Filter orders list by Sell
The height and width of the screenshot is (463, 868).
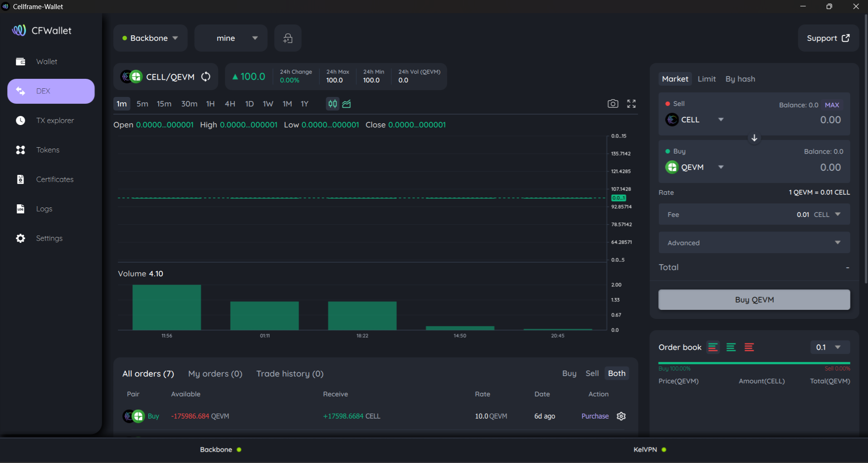click(x=592, y=373)
